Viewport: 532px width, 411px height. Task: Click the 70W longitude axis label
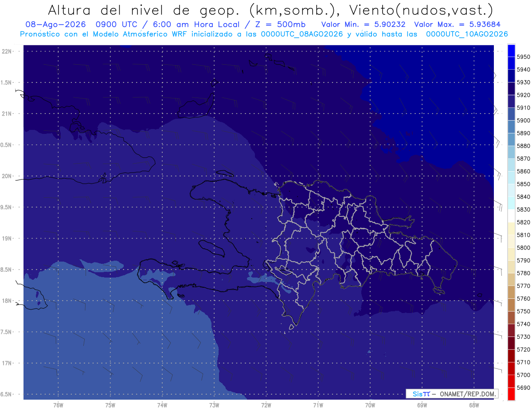[x=370, y=405]
